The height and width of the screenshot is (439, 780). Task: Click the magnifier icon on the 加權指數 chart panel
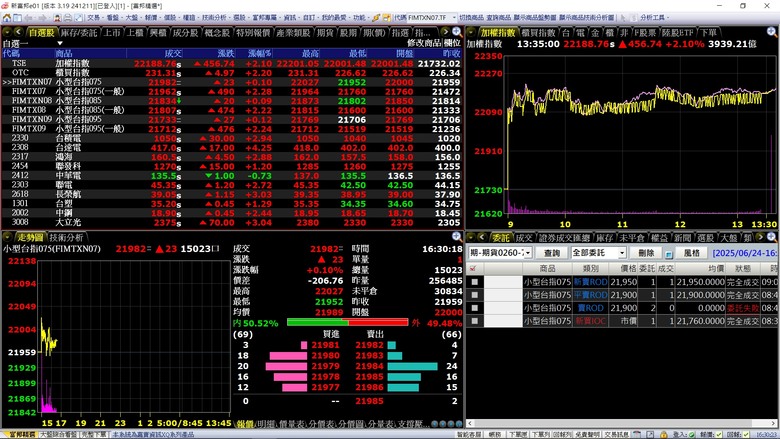coord(772,32)
